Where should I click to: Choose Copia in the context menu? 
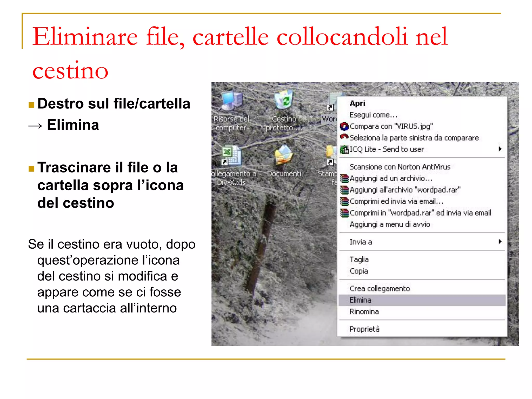tap(422, 271)
